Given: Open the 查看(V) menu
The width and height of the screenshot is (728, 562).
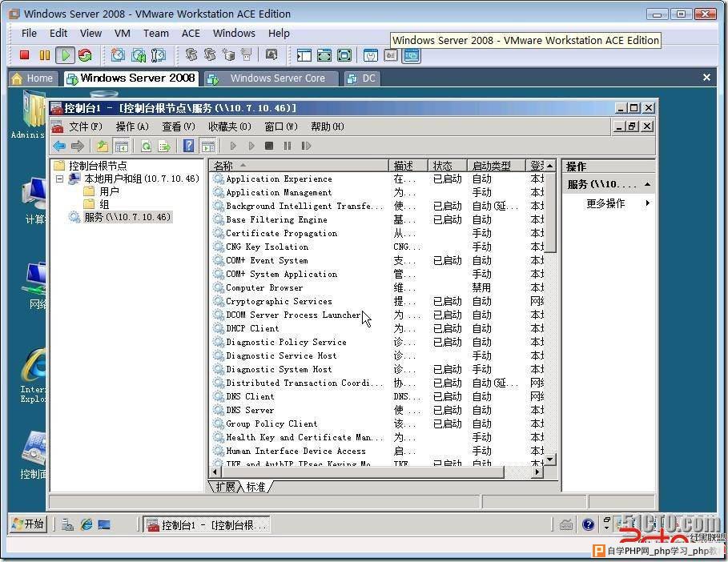Looking at the screenshot, I should click(179, 126).
